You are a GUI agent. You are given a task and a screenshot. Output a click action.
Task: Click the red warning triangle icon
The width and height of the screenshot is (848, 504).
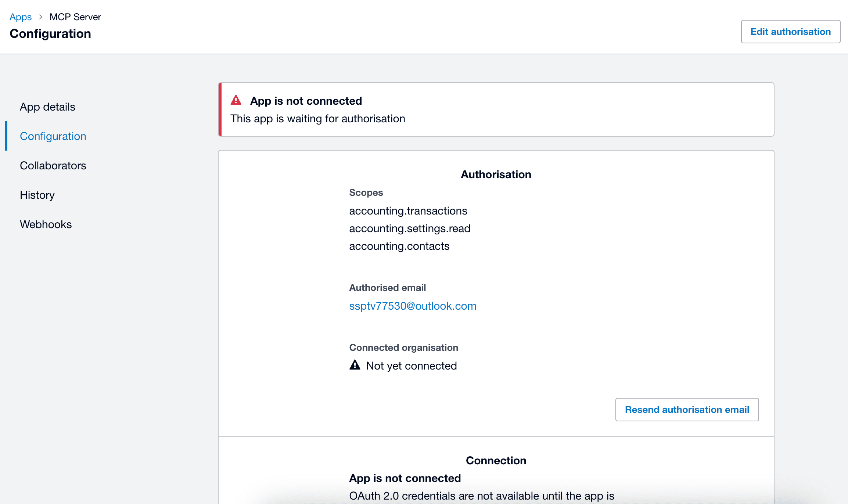click(236, 100)
